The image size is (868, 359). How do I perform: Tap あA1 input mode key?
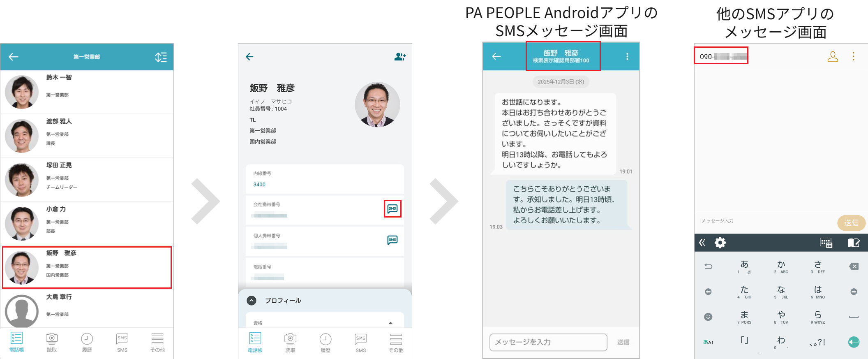(x=708, y=342)
